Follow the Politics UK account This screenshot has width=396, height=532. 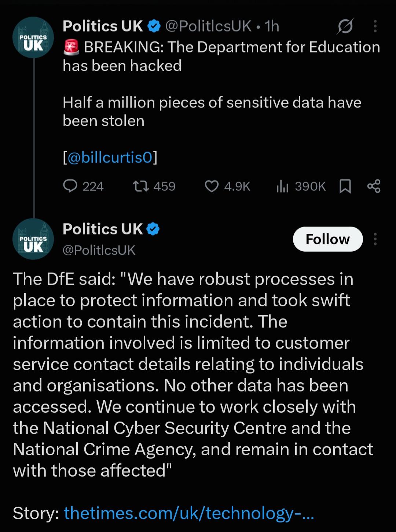coord(328,239)
